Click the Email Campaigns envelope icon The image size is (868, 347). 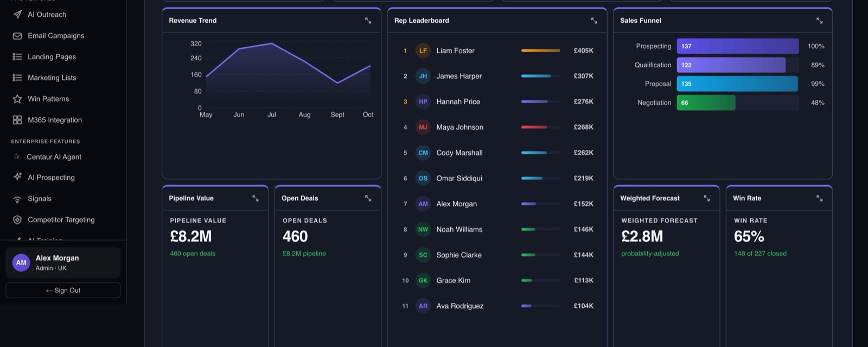(x=17, y=36)
